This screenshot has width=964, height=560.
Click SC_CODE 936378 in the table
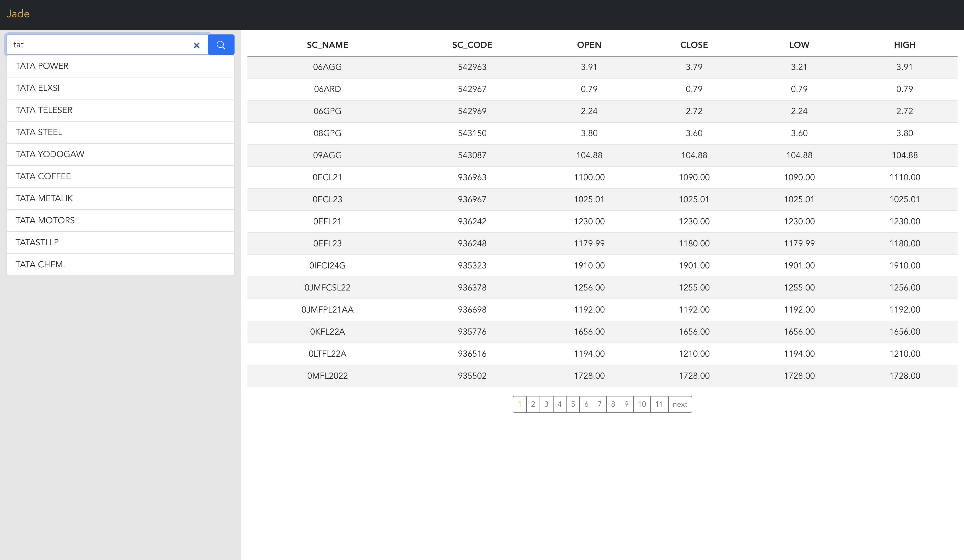pyautogui.click(x=472, y=288)
